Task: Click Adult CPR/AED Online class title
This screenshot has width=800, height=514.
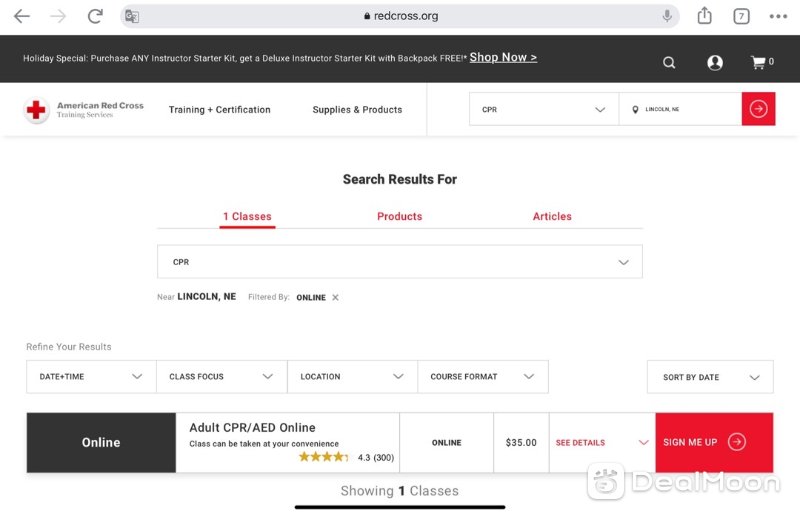Action: click(x=253, y=428)
